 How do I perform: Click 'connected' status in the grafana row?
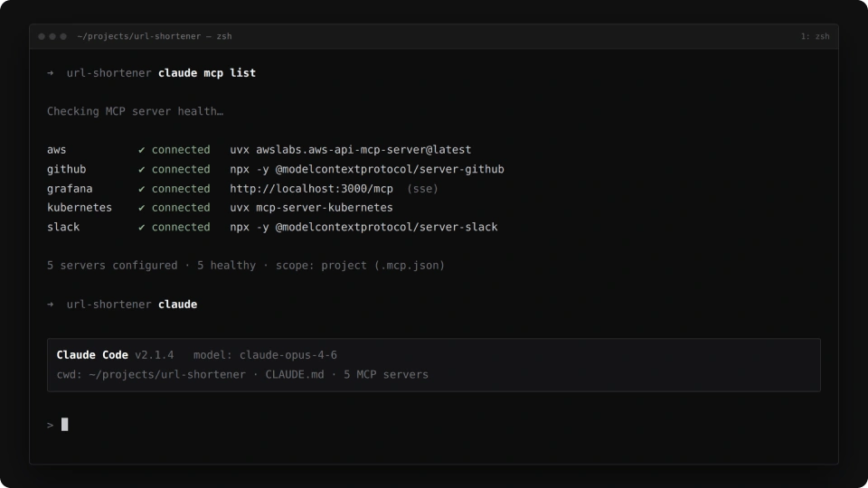[x=181, y=189]
